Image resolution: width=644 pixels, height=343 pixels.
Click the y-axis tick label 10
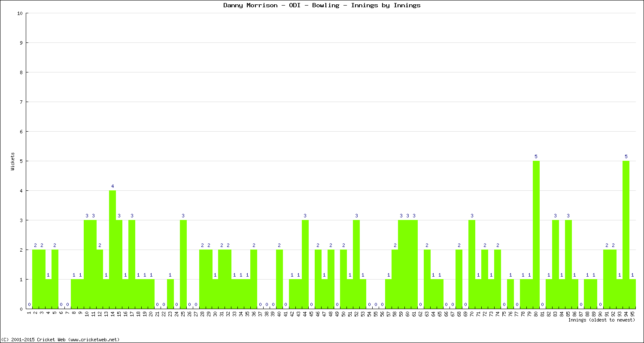[x=20, y=13]
